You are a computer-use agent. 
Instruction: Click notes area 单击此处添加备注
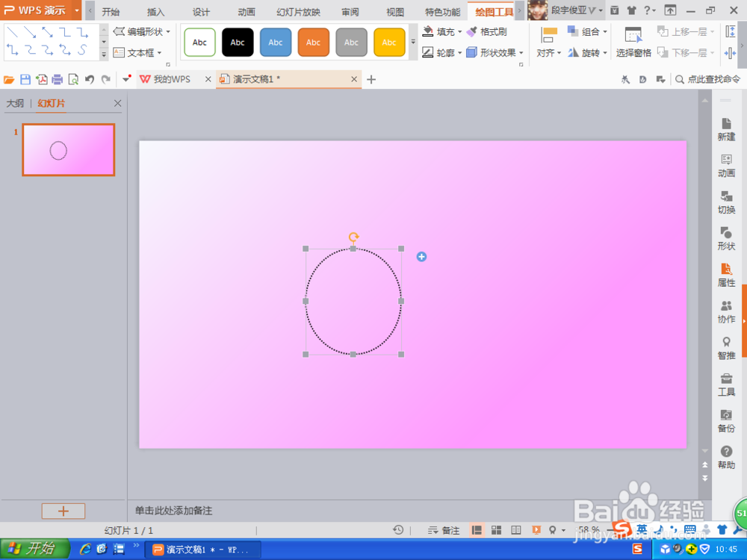point(173,511)
